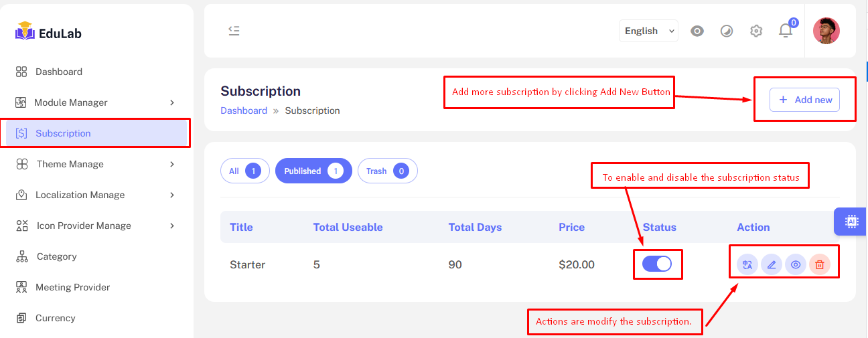Open the English language dropdown

click(x=648, y=31)
